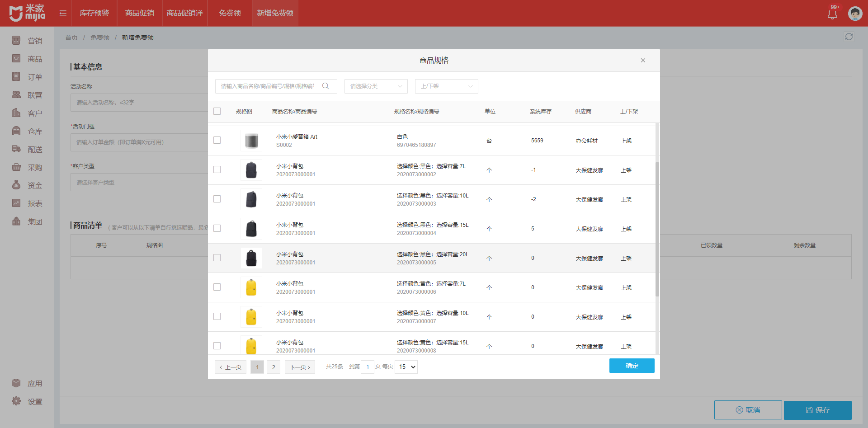Click the notification bell icon

coord(832,14)
